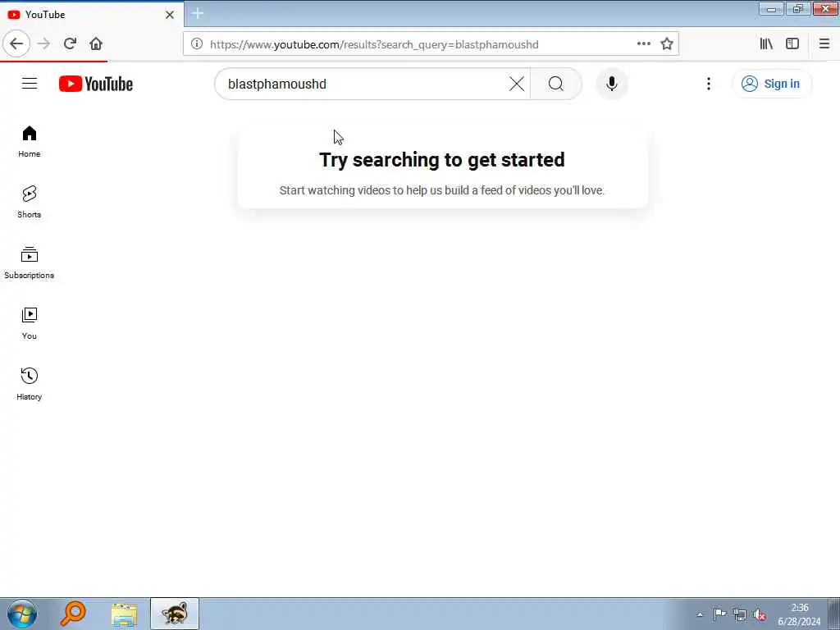Screen dimensions: 840x630
Task: Bookmark this page with the star
Action: pos(666,44)
